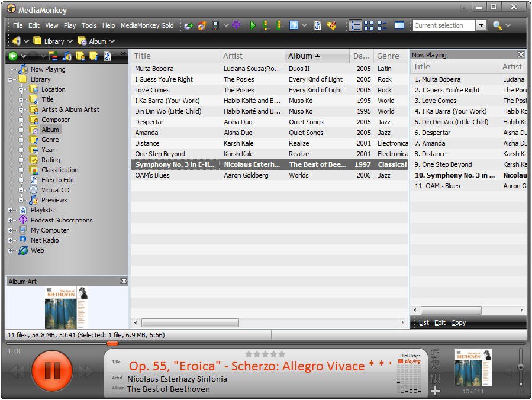Open the View menu
Viewport: 532px width, 400px height.
click(51, 25)
